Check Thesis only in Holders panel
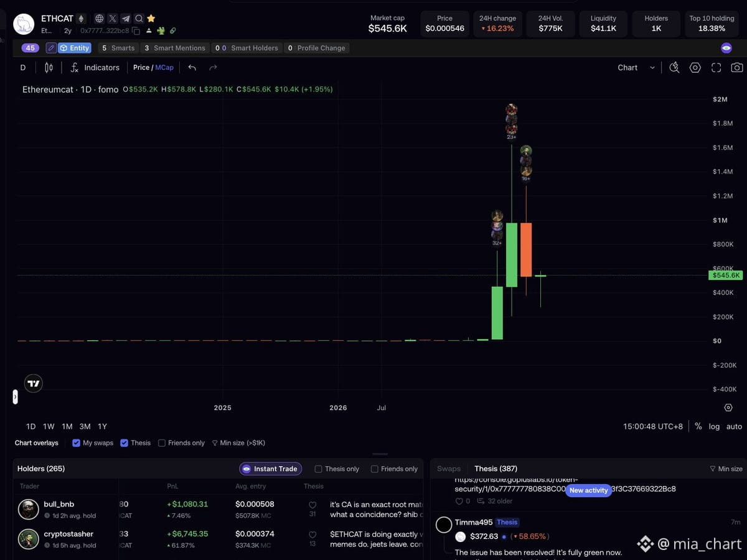The image size is (747, 560). point(318,469)
